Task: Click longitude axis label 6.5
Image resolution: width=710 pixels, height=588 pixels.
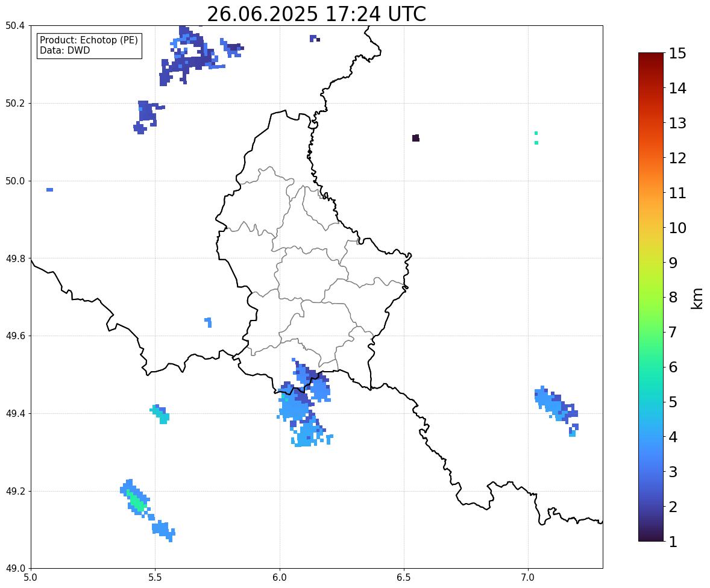Action: pyautogui.click(x=404, y=578)
